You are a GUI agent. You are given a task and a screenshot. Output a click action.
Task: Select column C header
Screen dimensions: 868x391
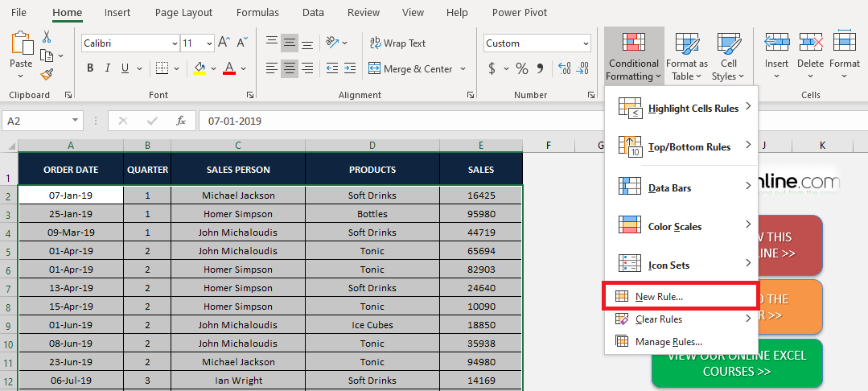(238, 145)
